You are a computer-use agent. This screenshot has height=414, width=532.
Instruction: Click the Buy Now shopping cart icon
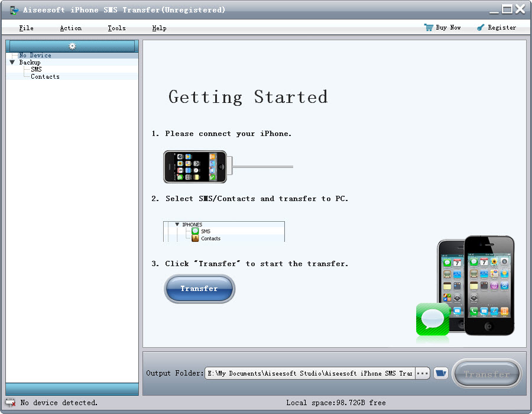click(429, 27)
